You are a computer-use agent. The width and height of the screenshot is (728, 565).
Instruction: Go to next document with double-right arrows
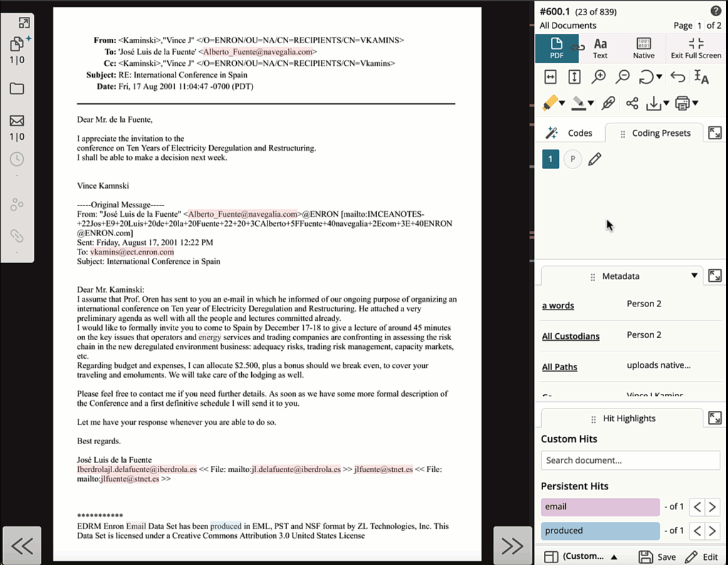512,546
